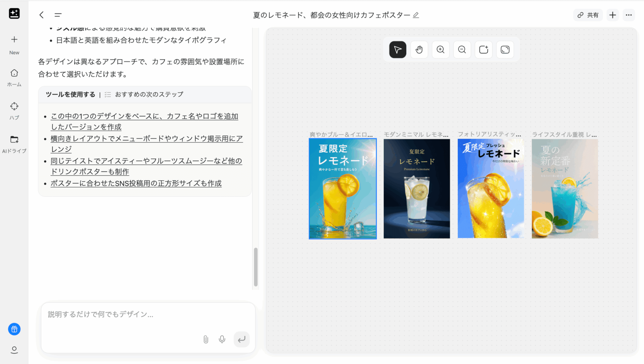Click the zoom out magnifier icon

pos(462,50)
